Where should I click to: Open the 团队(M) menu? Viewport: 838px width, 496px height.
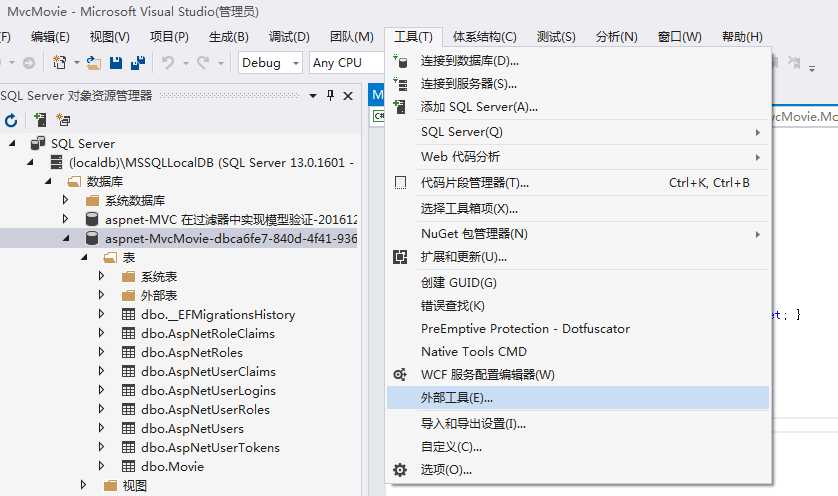351,37
